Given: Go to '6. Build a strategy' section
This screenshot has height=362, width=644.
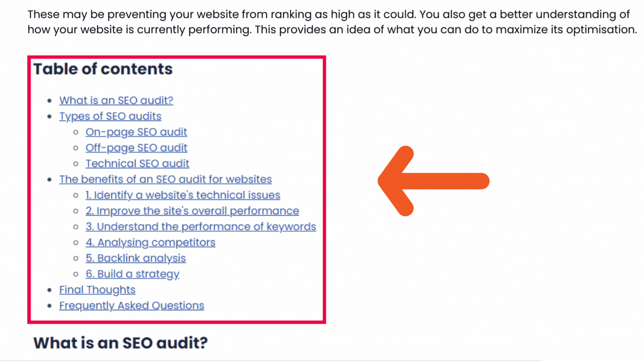Looking at the screenshot, I should click(x=133, y=274).
